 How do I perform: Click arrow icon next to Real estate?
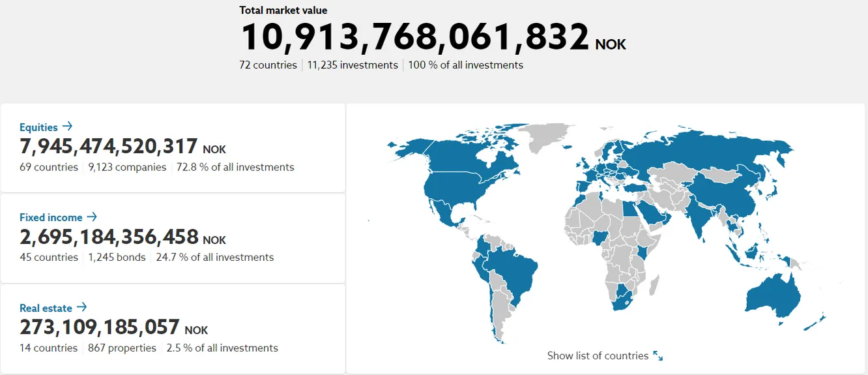81,307
